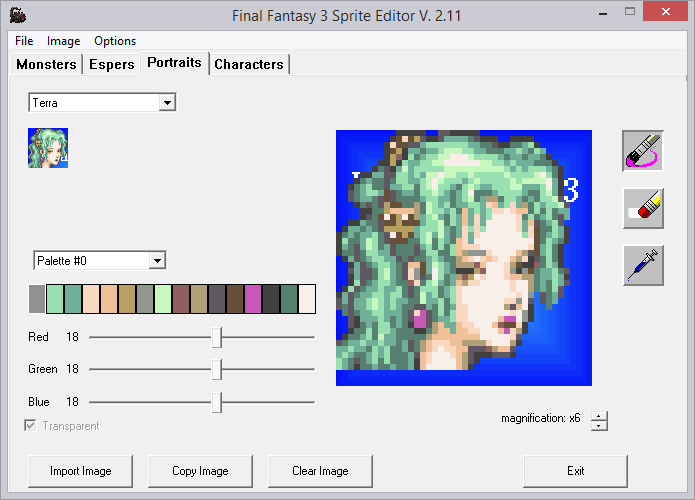Select the dark sea green swatch

coord(289,299)
